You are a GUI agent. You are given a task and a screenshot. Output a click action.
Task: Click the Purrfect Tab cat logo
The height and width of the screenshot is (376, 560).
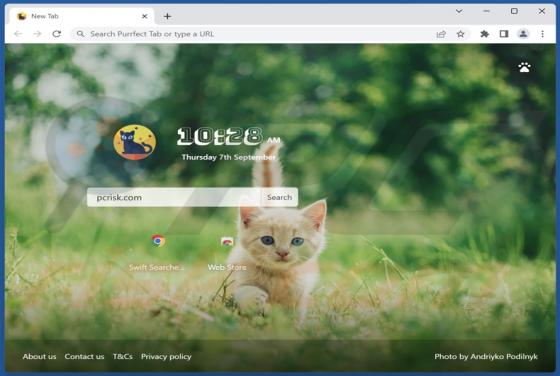(x=135, y=142)
